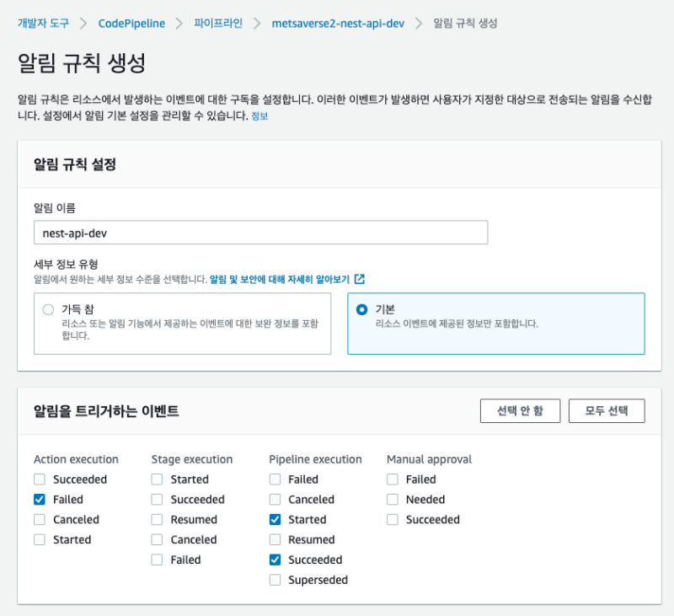Check Manual approval Failed
Screen dimensions: 674x616
tap(393, 479)
